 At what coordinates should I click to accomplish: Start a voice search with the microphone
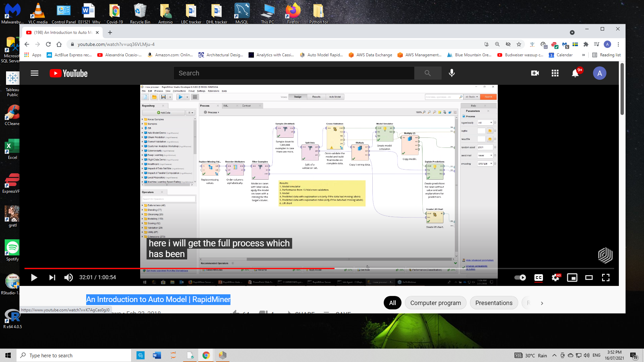click(452, 73)
